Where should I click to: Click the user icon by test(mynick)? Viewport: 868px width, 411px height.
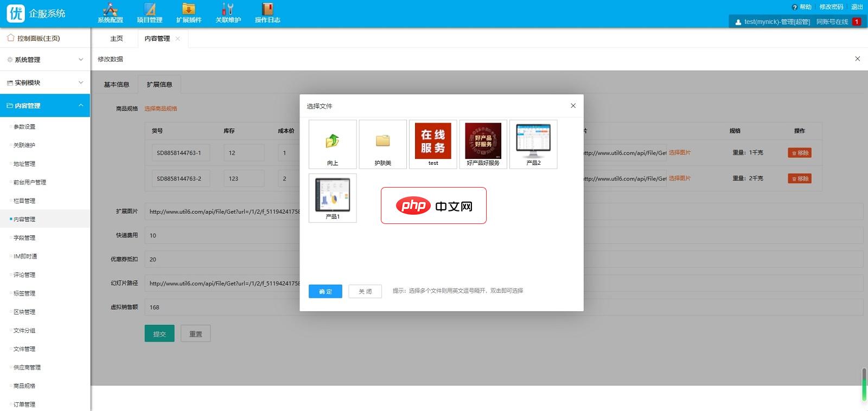pyautogui.click(x=738, y=22)
